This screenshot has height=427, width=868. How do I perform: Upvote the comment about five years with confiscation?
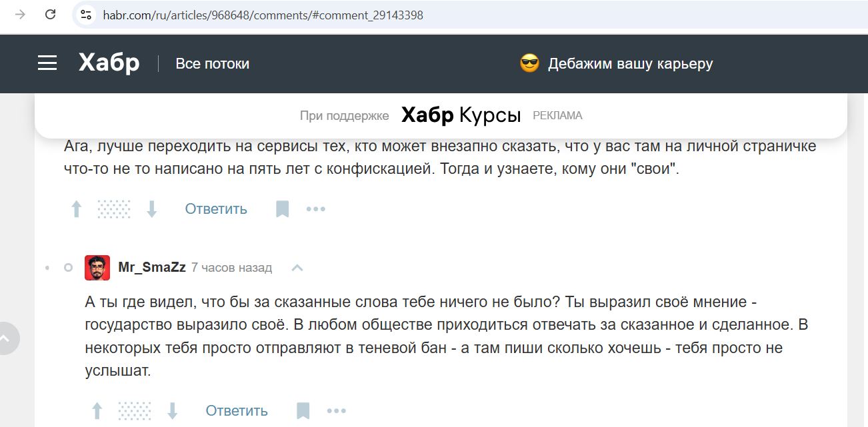pos(76,209)
